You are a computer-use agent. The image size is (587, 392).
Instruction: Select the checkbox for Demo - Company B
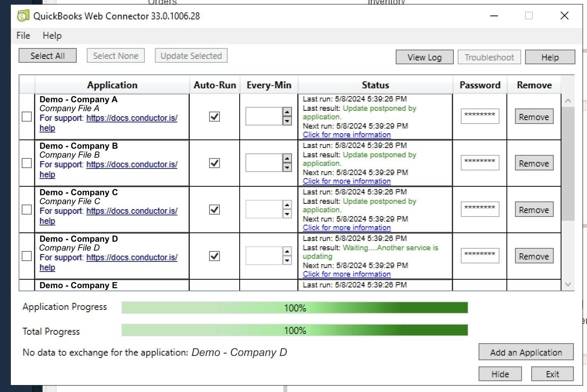(x=27, y=163)
